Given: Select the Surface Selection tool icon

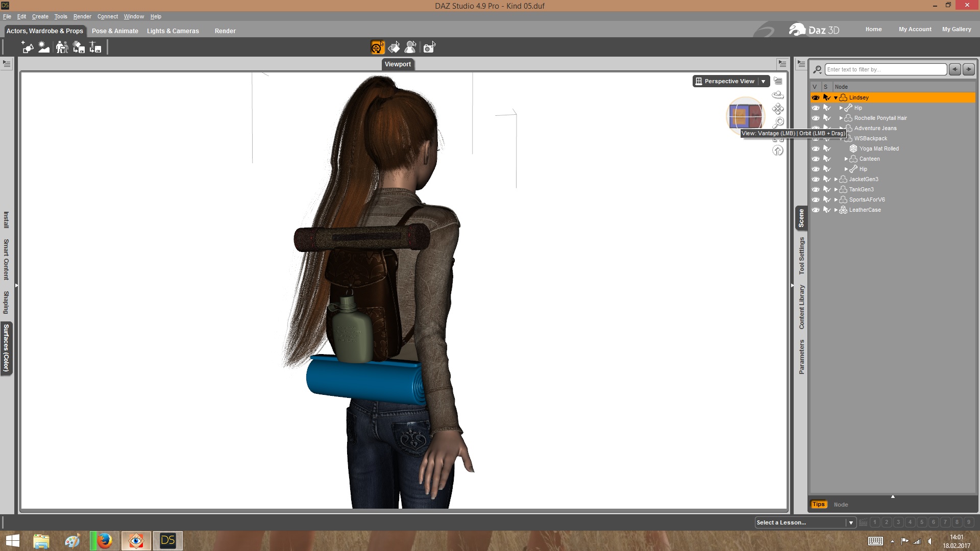Looking at the screenshot, I should point(394,47).
